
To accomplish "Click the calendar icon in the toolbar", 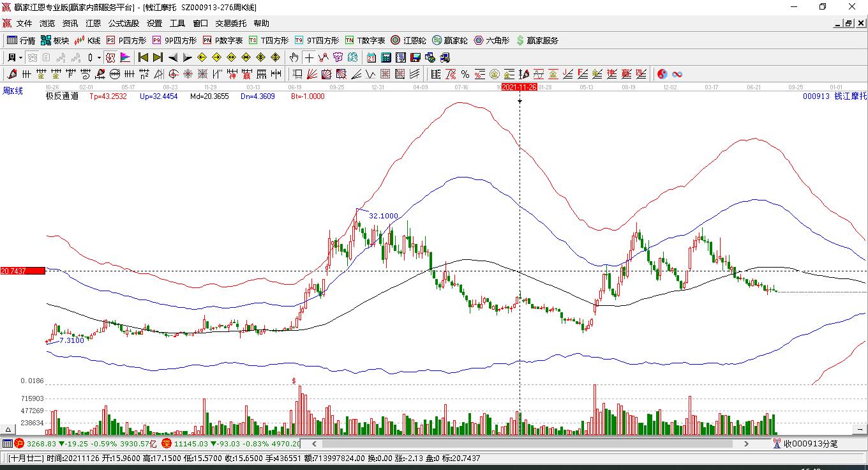I will coord(371,57).
